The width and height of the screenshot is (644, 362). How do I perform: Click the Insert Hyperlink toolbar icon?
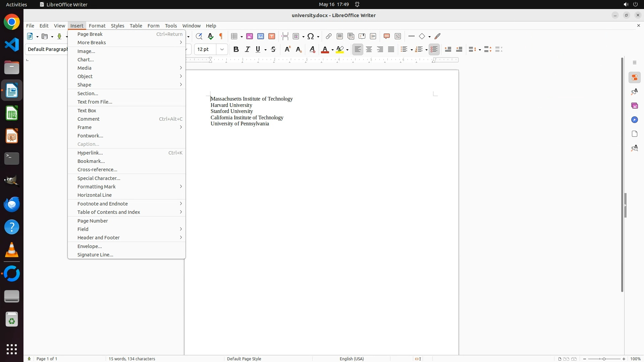click(x=329, y=36)
